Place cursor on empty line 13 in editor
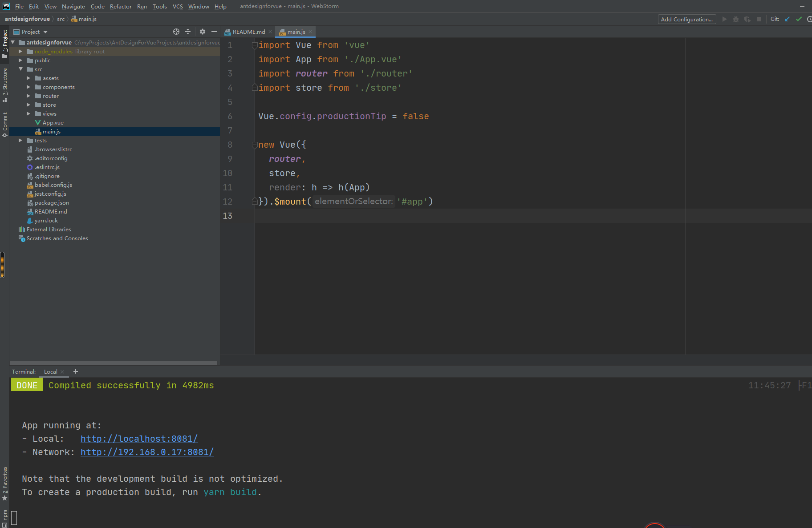812x528 pixels. pos(533,216)
